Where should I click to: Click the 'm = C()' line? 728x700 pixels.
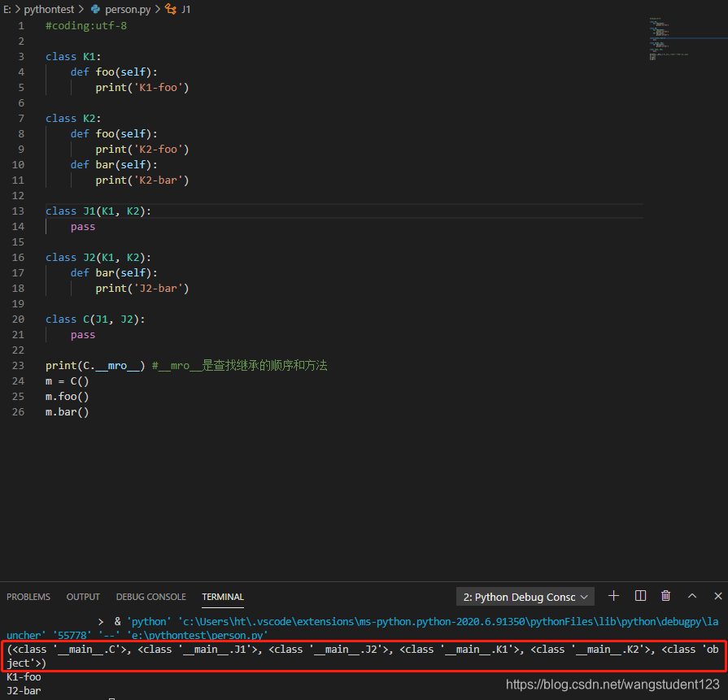tap(67, 381)
